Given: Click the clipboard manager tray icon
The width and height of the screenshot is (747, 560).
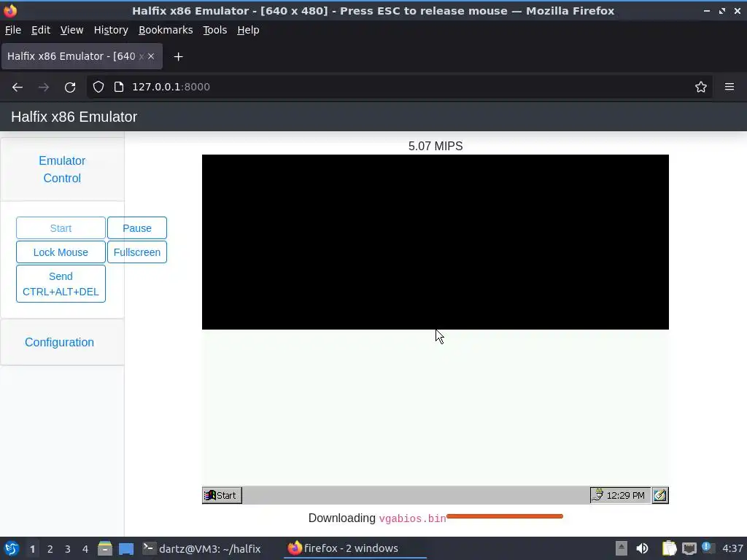Looking at the screenshot, I should 670,548.
